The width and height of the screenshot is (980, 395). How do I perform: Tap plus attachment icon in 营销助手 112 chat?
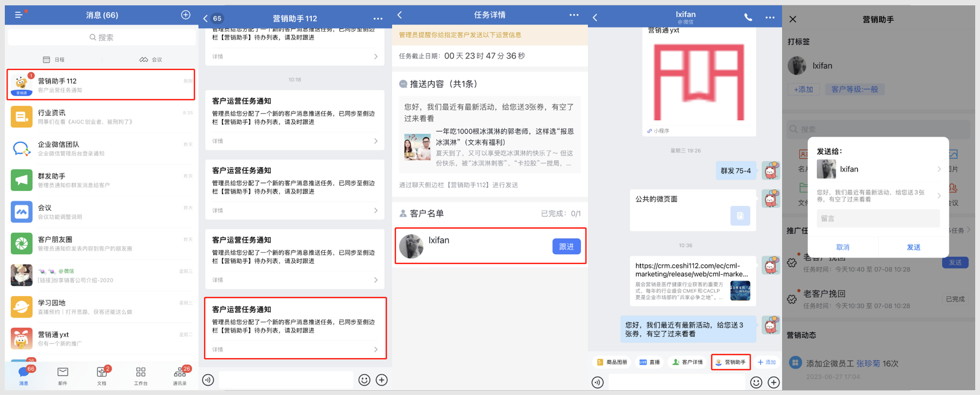pyautogui.click(x=381, y=380)
